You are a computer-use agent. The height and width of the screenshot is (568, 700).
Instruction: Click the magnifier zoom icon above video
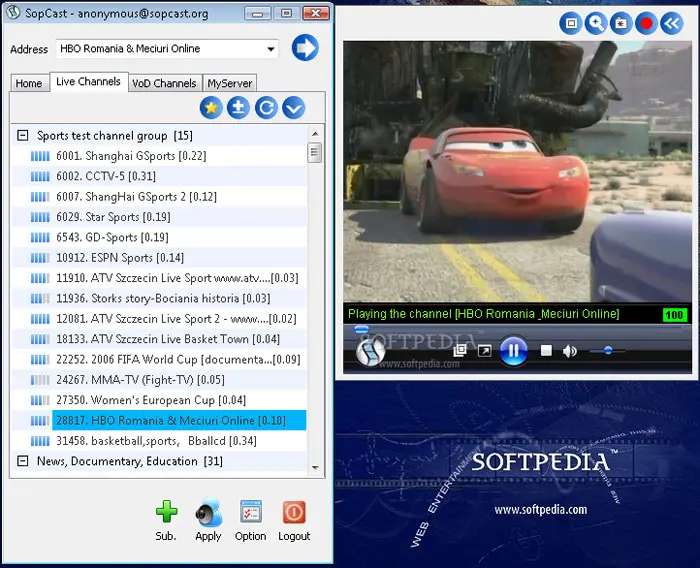pos(596,23)
